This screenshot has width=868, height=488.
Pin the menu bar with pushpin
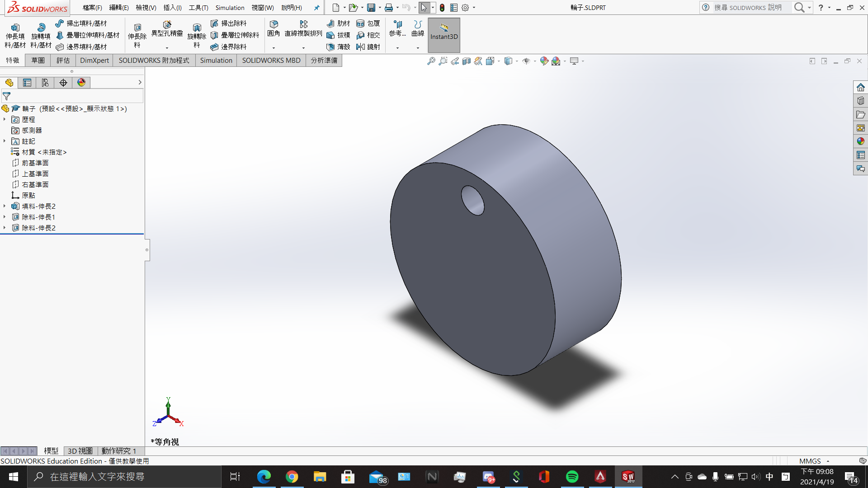click(316, 8)
